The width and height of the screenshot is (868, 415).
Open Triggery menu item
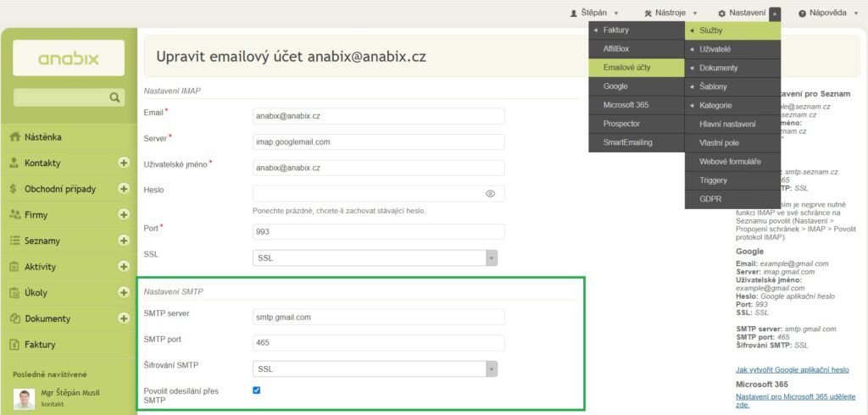pyautogui.click(x=732, y=180)
